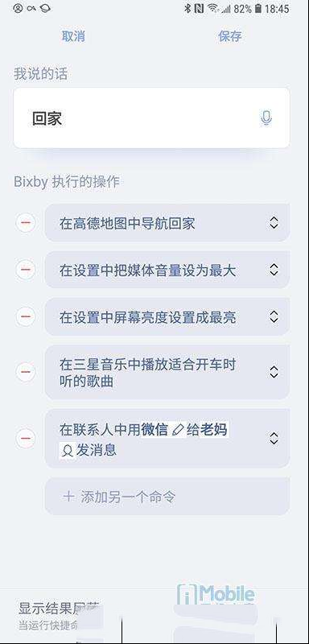Tap the 显示结果屏幕 option at the bottom
309x644 pixels.
60,609
